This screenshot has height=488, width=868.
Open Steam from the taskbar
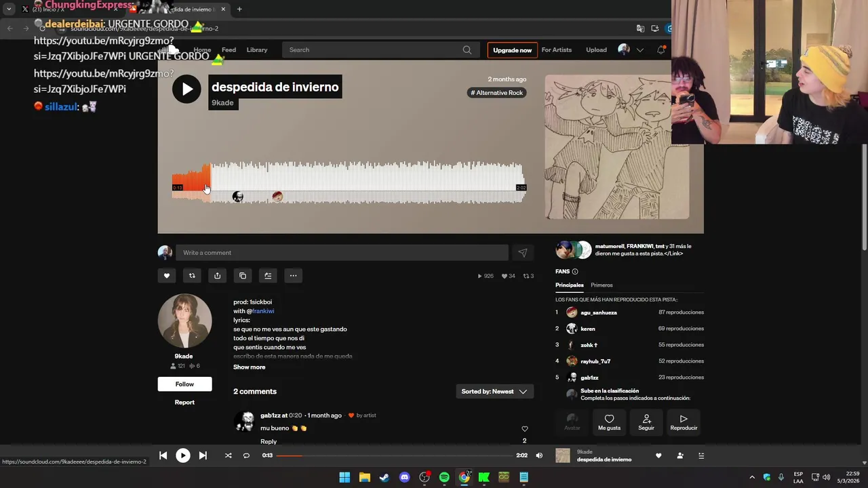(384, 477)
